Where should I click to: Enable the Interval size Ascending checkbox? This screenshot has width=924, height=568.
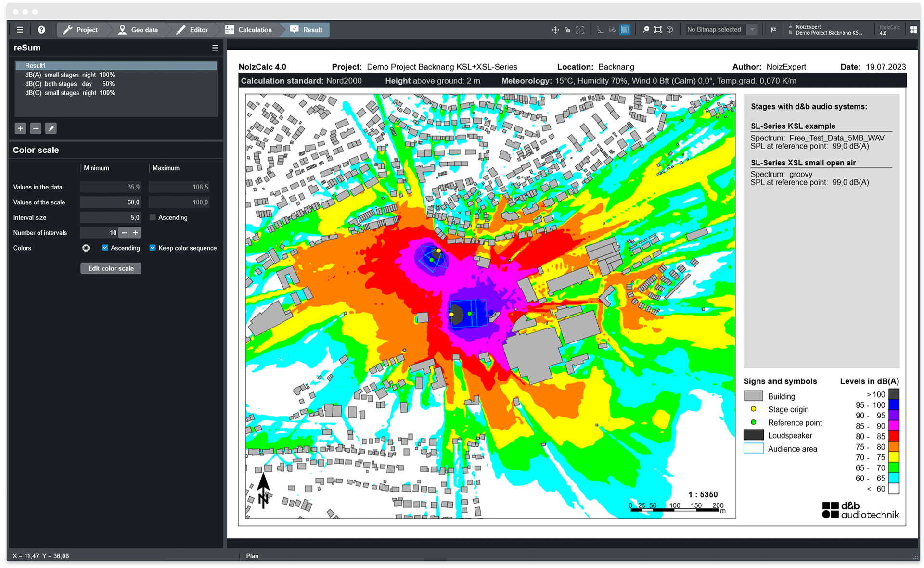pos(153,217)
